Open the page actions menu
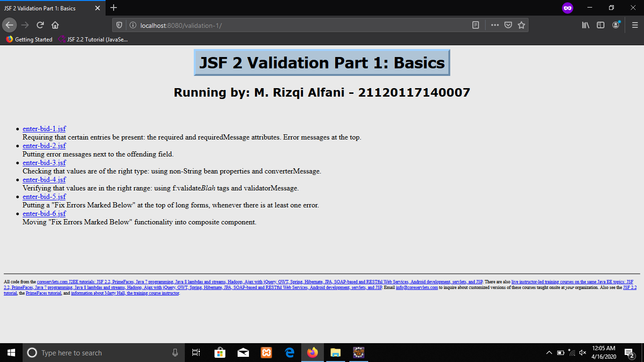This screenshot has height=362, width=644. click(495, 25)
